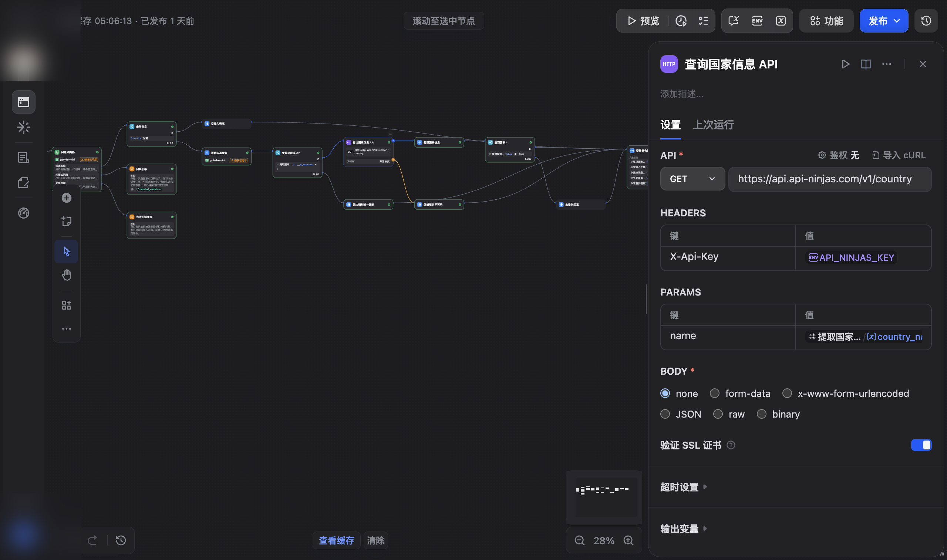Select the 问题分类器 node on canvas
The image size is (947, 560).
coord(77,169)
